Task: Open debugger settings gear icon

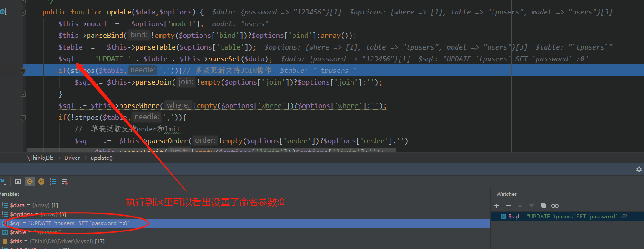Action: click(639, 169)
